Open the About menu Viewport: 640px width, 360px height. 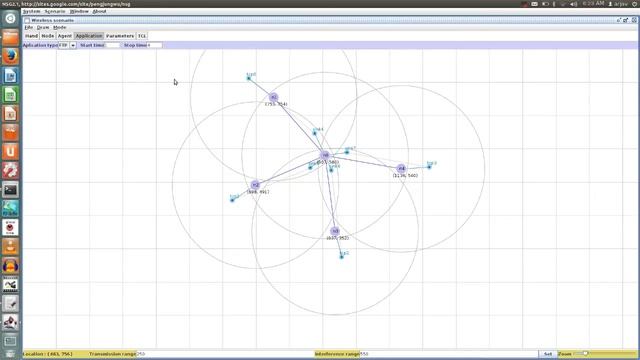(99, 11)
